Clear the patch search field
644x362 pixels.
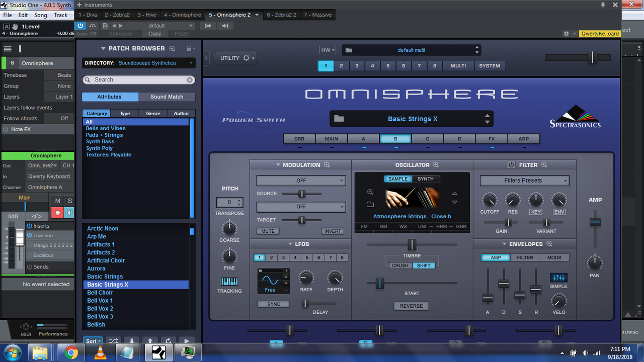point(190,80)
